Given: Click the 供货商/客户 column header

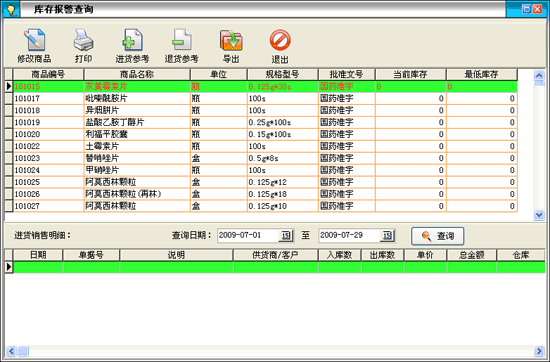Looking at the screenshot, I should [x=275, y=255].
